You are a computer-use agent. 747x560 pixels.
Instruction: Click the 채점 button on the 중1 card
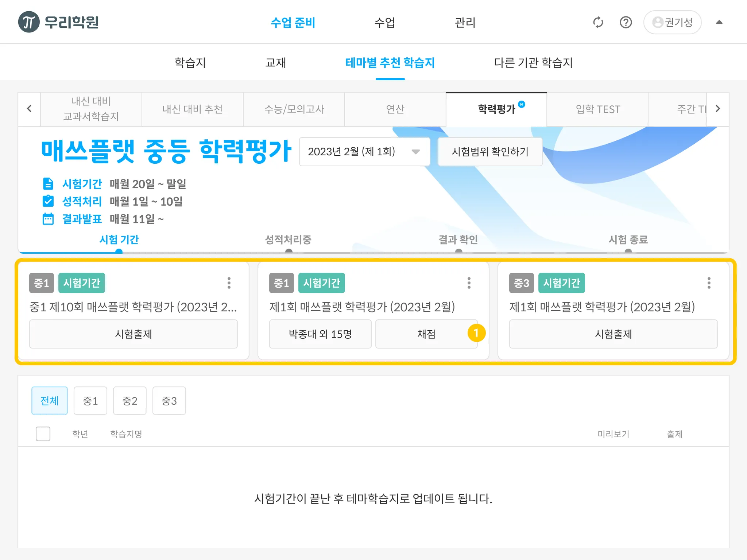(x=426, y=334)
